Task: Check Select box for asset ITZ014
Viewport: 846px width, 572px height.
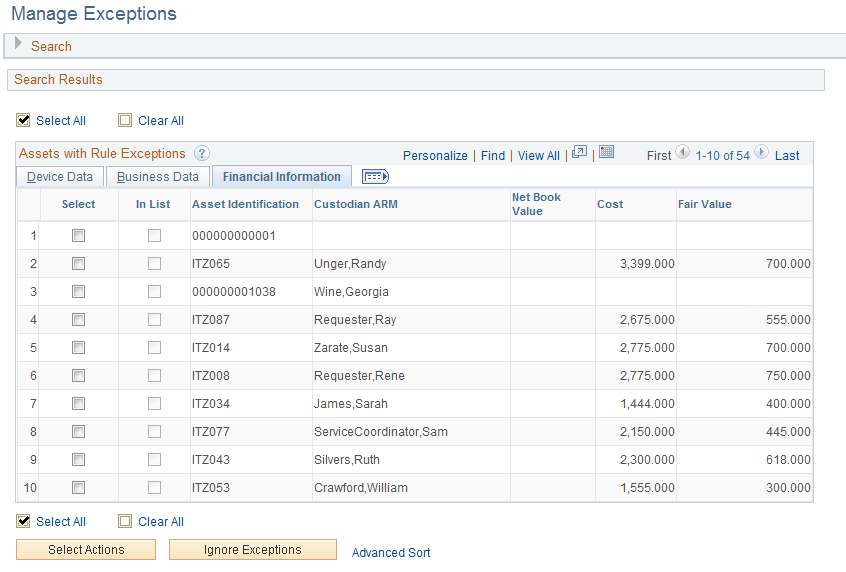Action: coord(79,348)
